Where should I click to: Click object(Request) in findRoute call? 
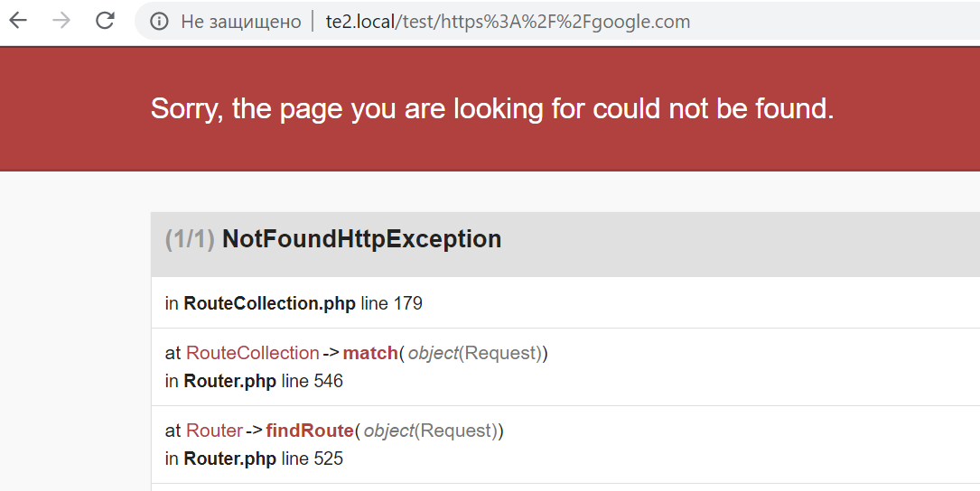tap(431, 431)
